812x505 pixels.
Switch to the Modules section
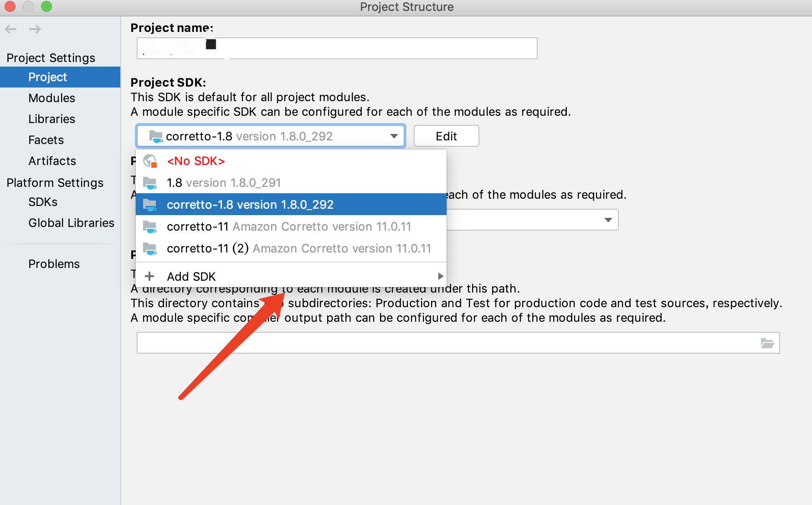pyautogui.click(x=51, y=98)
